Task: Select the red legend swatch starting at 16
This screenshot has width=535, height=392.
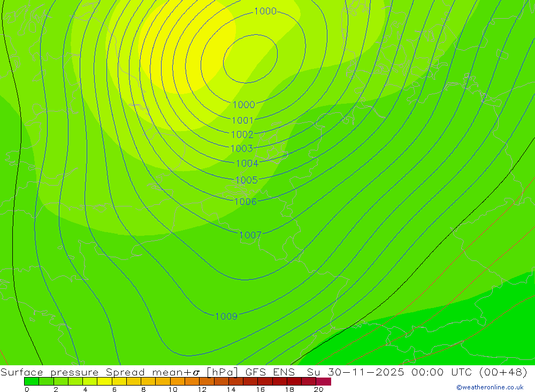Action: [x=265, y=381]
